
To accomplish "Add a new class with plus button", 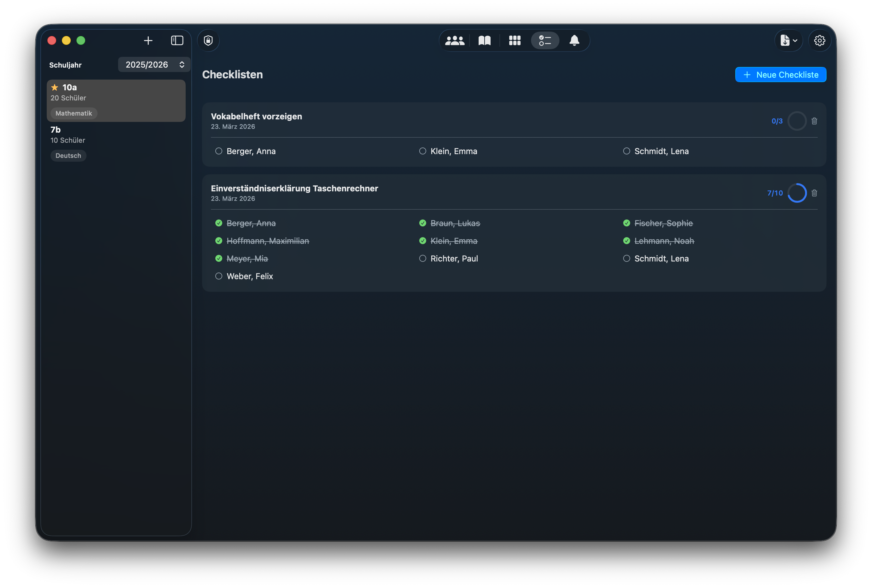I will (x=148, y=40).
